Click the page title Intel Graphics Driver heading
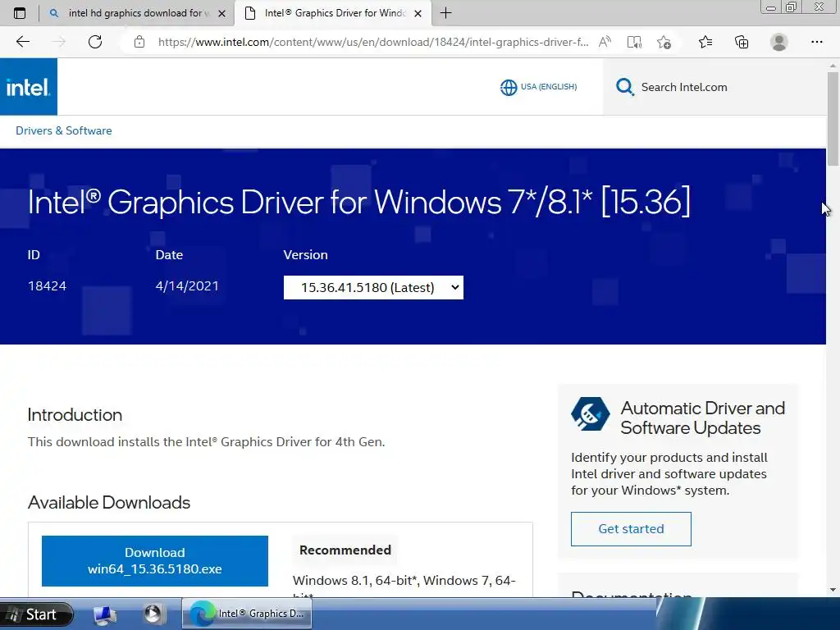The image size is (840, 630). (x=359, y=202)
